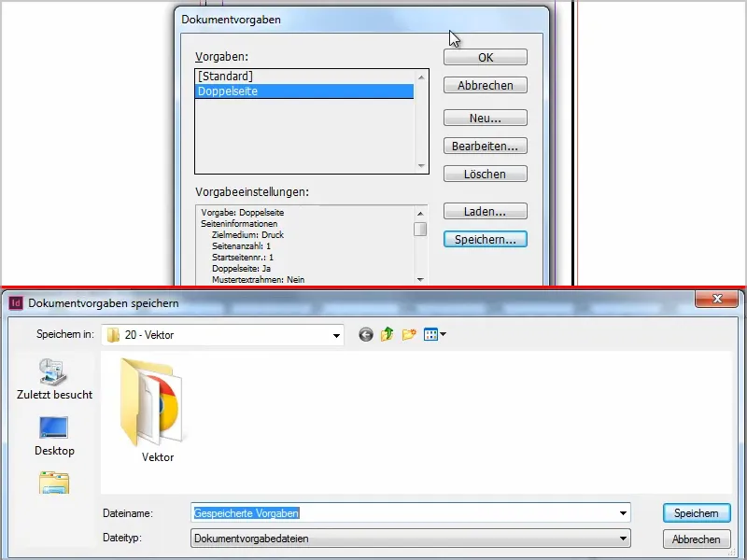
Task: Click the 'Startseitennr.: 1' settings line
Action: 243,258
